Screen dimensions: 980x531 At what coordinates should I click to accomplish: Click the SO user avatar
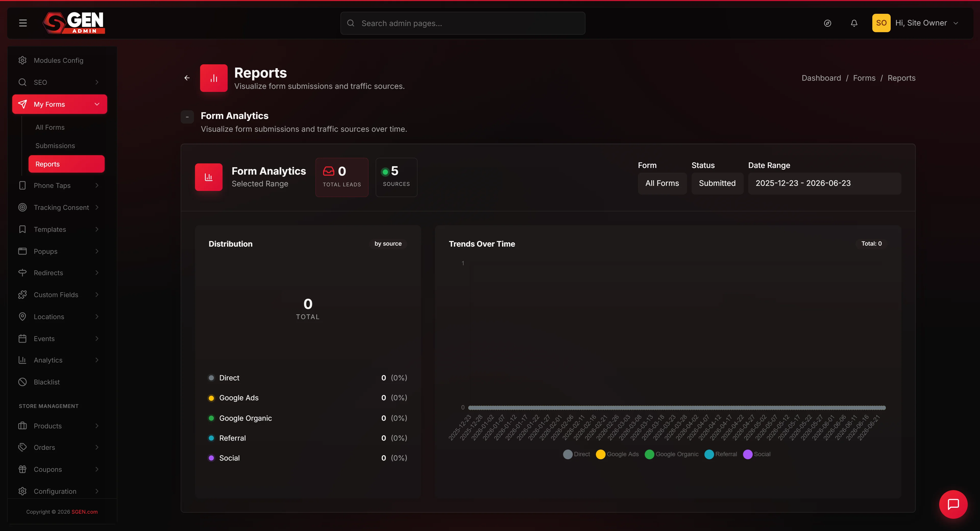881,23
